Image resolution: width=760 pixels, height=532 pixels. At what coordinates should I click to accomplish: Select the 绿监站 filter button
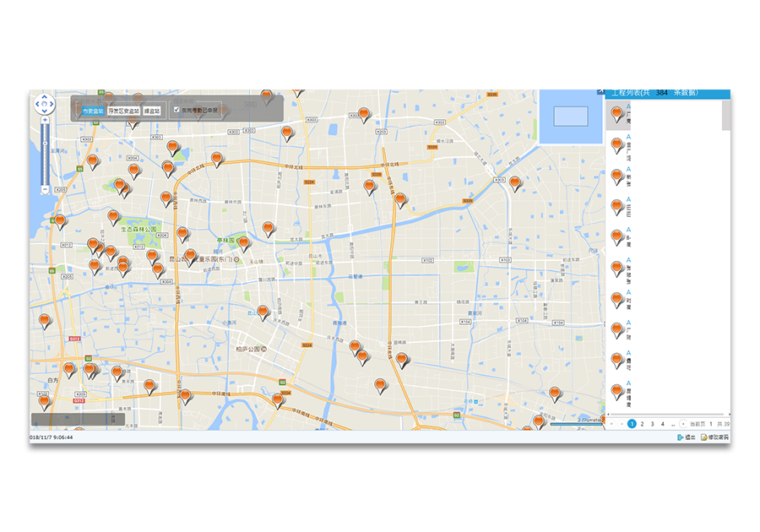(x=153, y=111)
